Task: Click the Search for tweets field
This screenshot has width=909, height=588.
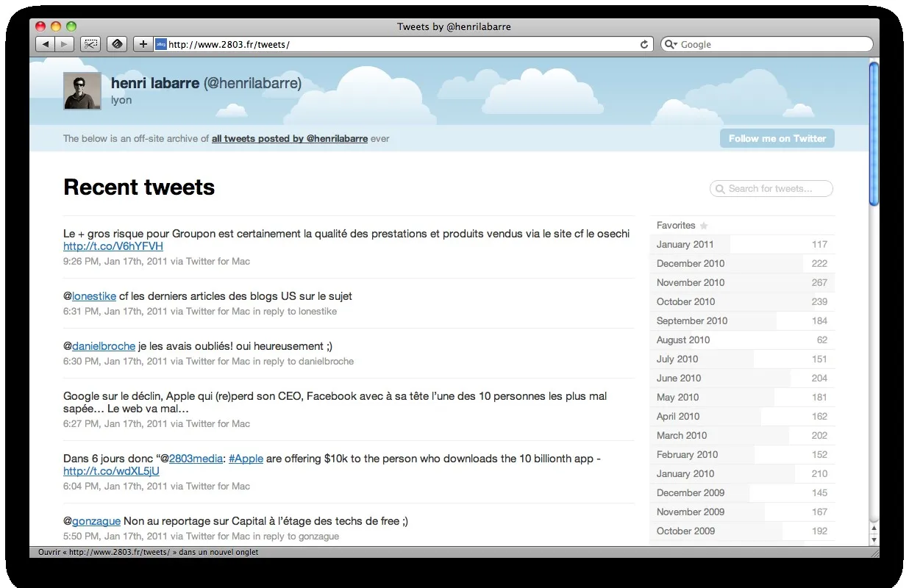Action: tap(771, 189)
